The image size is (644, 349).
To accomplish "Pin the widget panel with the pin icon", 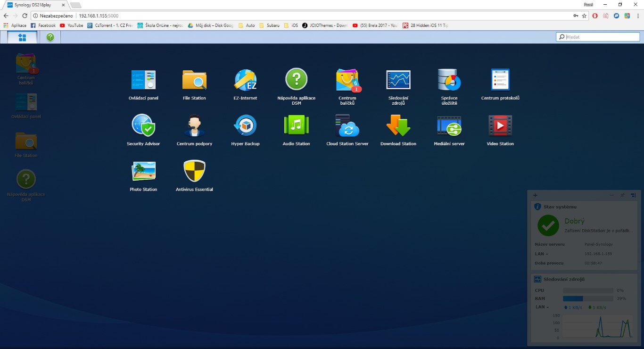I will point(622,195).
